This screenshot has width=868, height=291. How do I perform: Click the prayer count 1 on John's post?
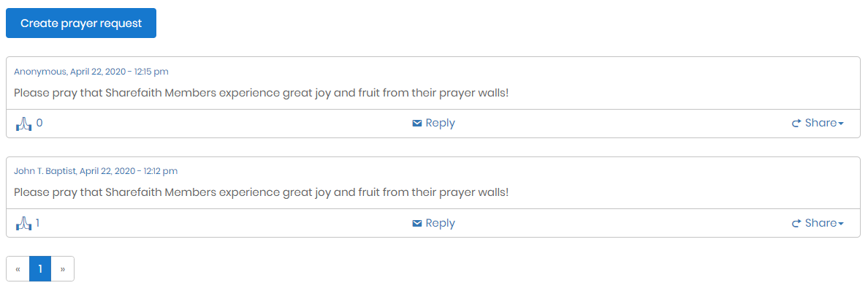(x=38, y=224)
